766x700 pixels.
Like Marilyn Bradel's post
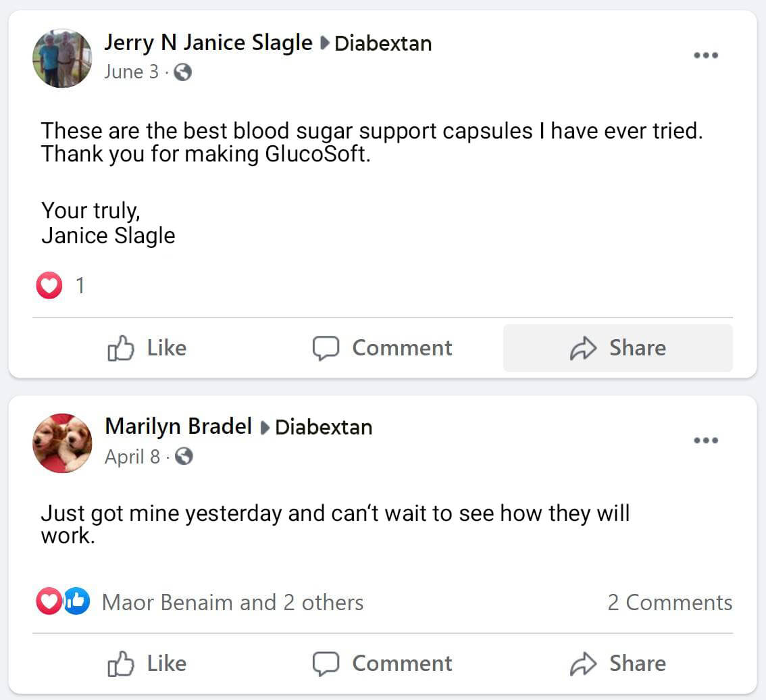[x=147, y=664]
